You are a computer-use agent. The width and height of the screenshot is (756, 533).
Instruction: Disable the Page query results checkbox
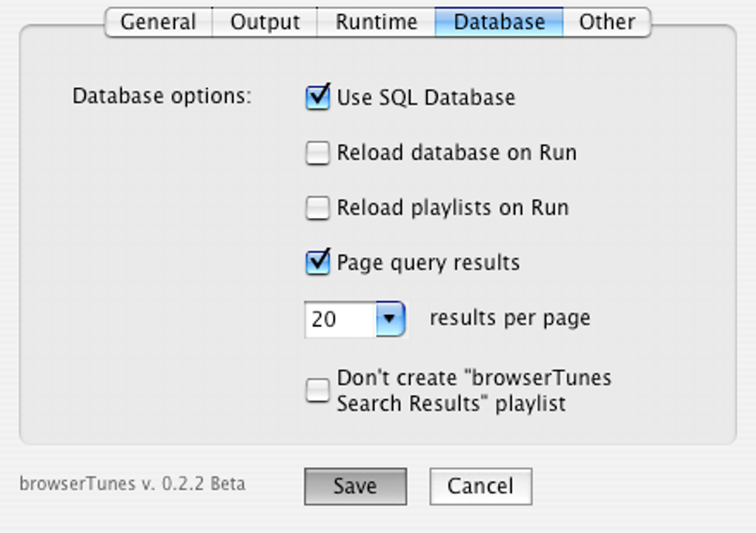click(x=318, y=262)
